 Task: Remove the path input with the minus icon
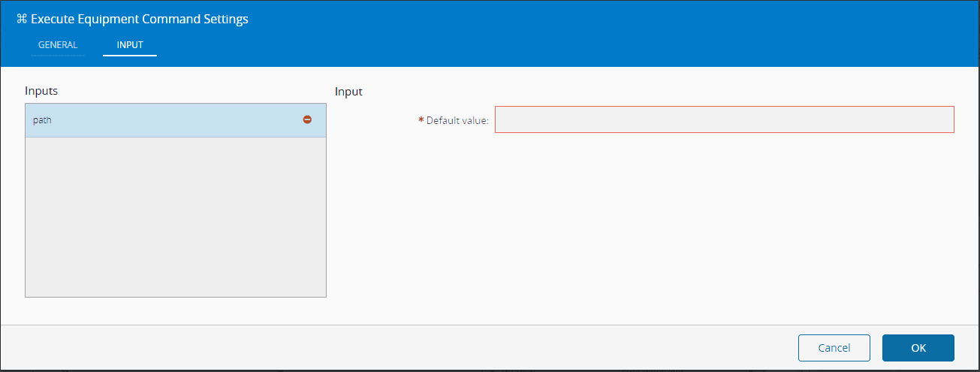(307, 119)
